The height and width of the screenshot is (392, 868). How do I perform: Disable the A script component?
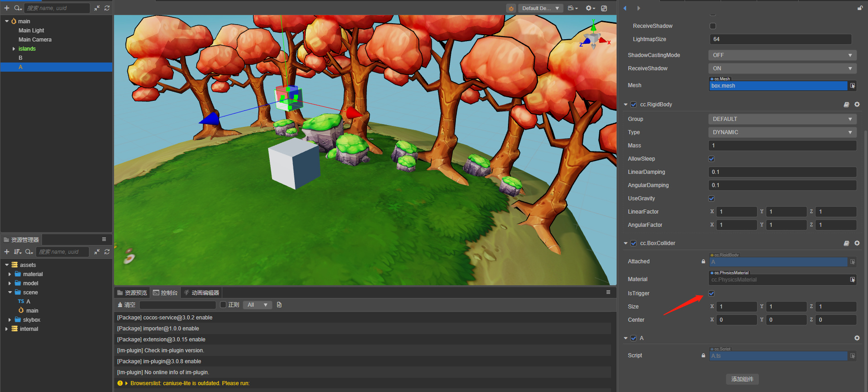click(x=633, y=338)
